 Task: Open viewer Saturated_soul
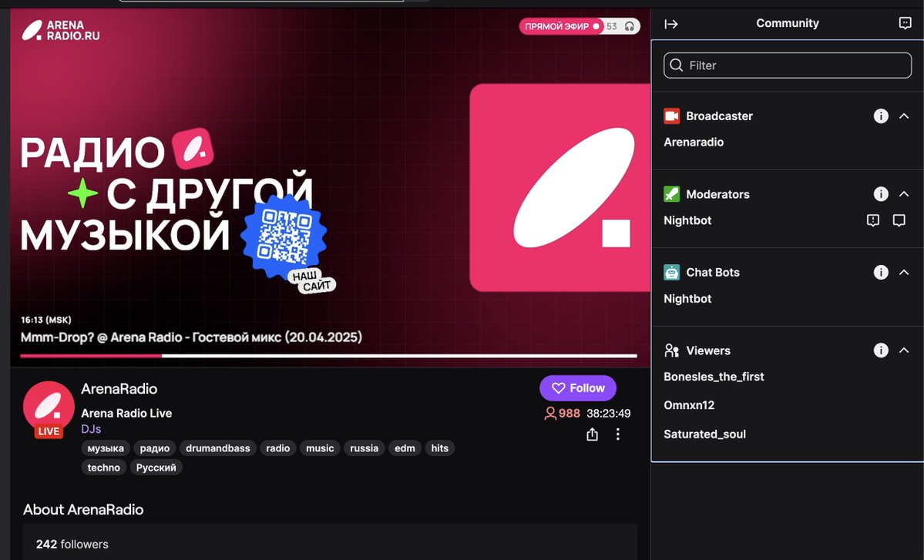tap(705, 434)
